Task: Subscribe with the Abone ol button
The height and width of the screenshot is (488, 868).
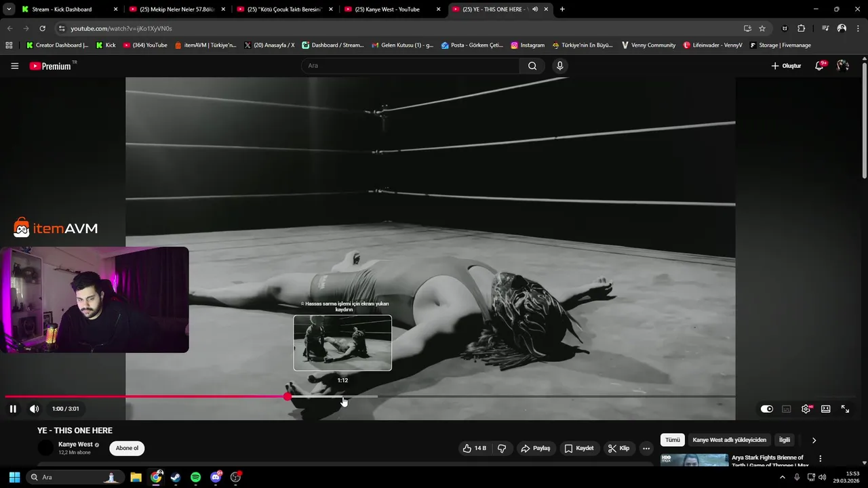Action: [127, 448]
